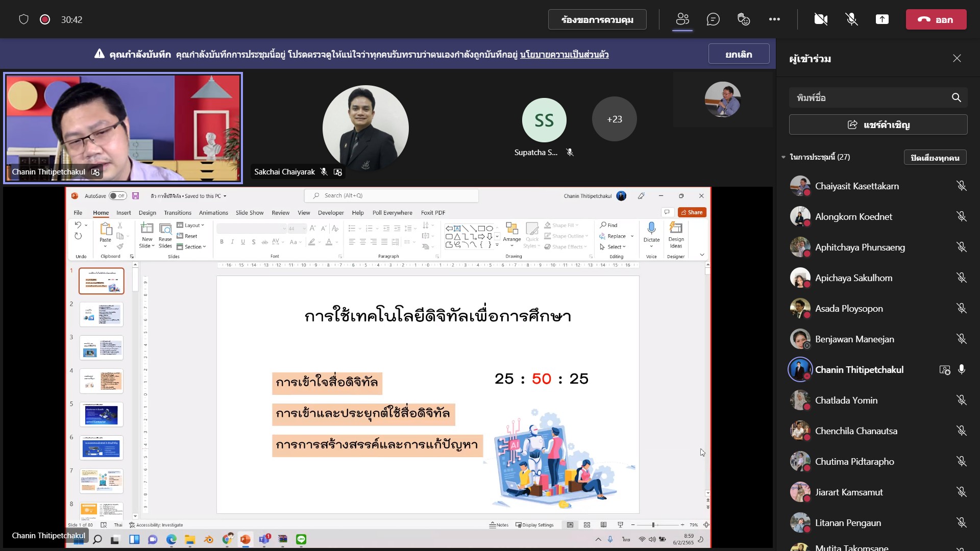The width and height of the screenshot is (980, 551).
Task: Open the Slide Show ribbon tab
Action: 250,213
